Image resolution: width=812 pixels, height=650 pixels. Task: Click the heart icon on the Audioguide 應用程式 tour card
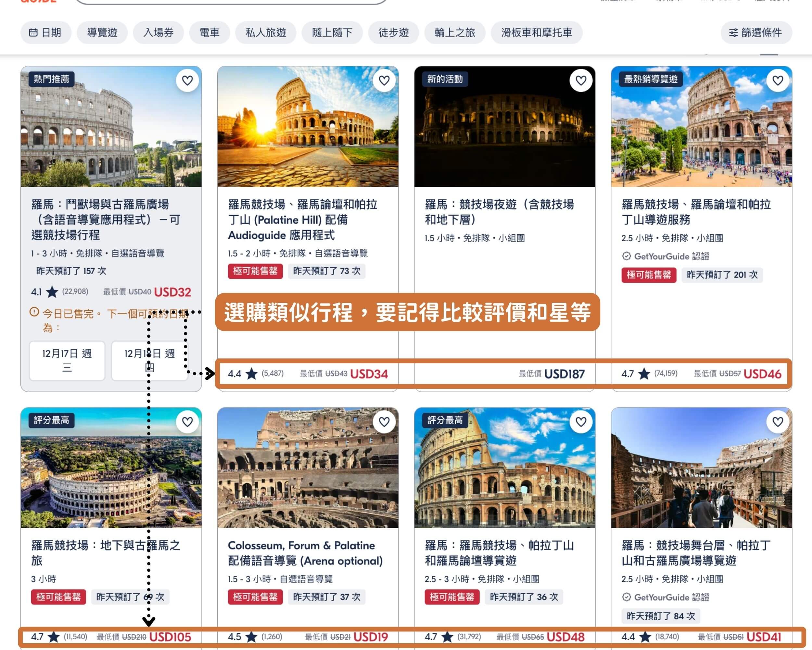[384, 80]
